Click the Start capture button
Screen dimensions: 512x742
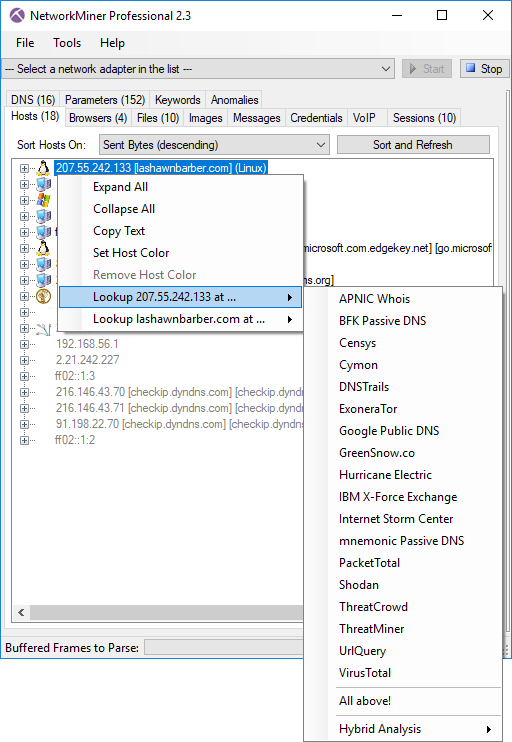pyautogui.click(x=427, y=69)
